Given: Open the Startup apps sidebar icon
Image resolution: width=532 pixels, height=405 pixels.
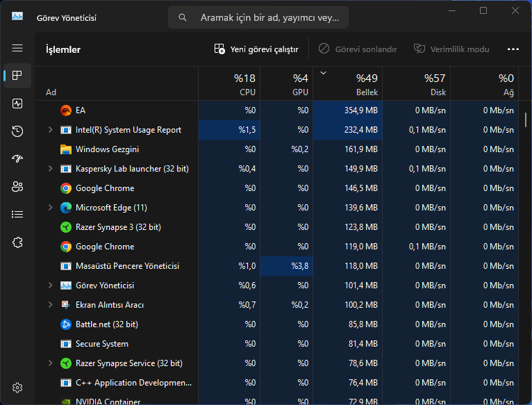Looking at the screenshot, I should click(x=17, y=158).
